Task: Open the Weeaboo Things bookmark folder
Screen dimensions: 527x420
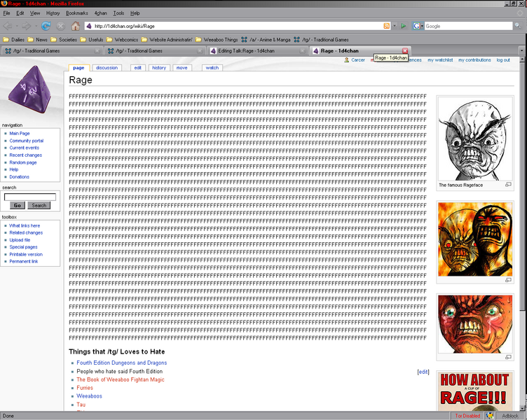Action: pos(217,40)
